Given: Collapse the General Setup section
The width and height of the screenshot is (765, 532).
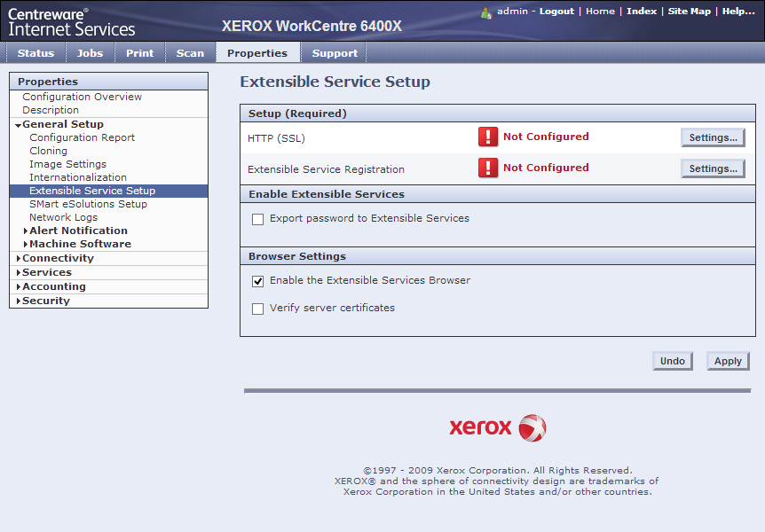Looking at the screenshot, I should tap(19, 125).
